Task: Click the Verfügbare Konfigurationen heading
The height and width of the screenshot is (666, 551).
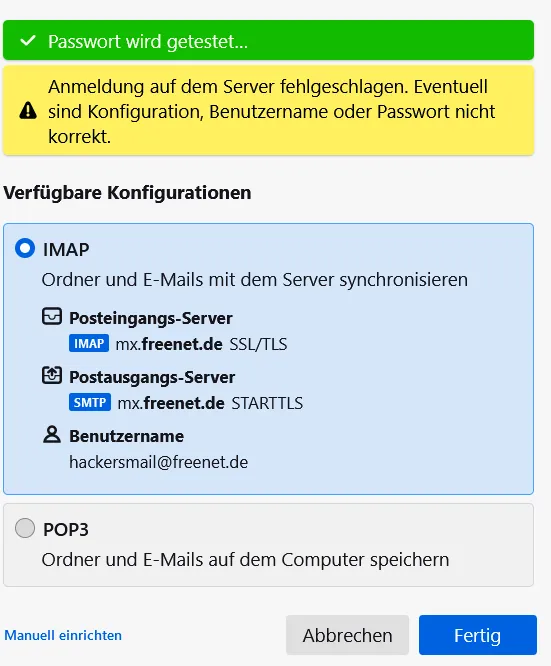Action: [x=127, y=192]
